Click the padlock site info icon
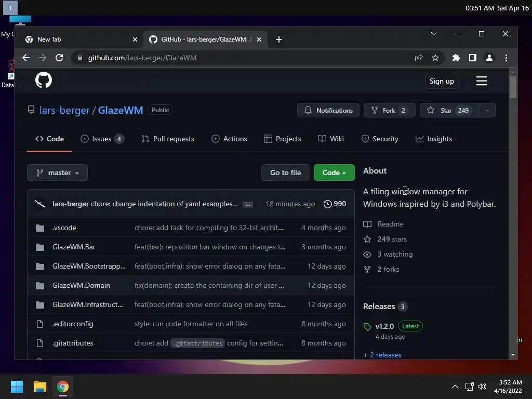Viewport: 532px width, 399px height. [x=79, y=58]
